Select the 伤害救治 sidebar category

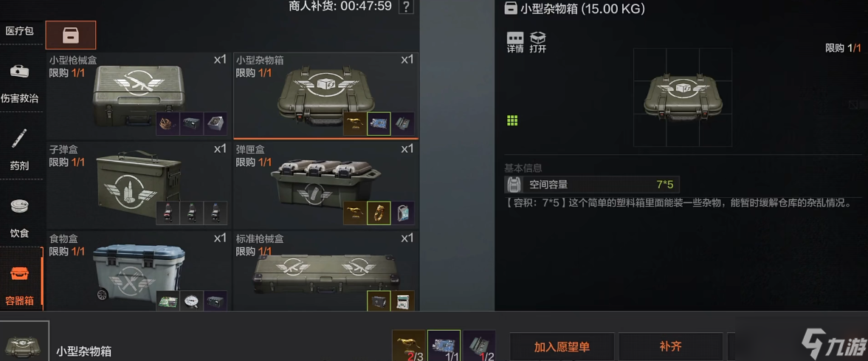19,83
